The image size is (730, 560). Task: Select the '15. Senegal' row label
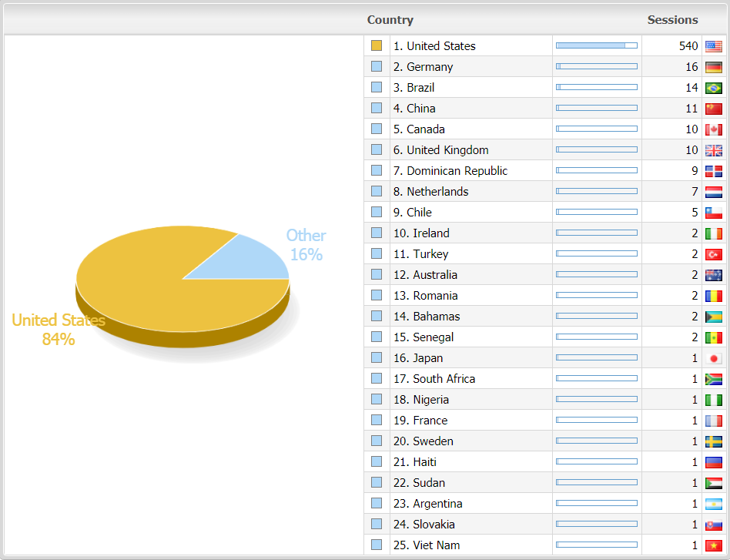424,337
